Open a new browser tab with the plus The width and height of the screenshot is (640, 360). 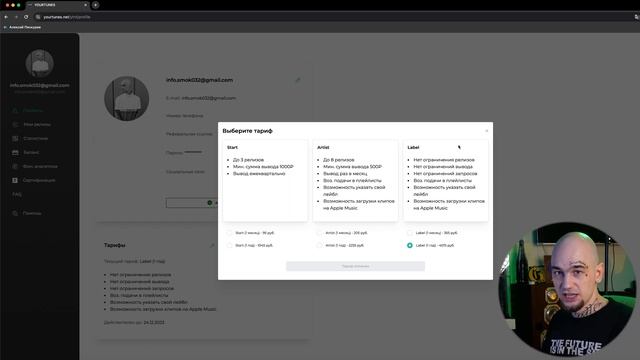[x=96, y=5]
